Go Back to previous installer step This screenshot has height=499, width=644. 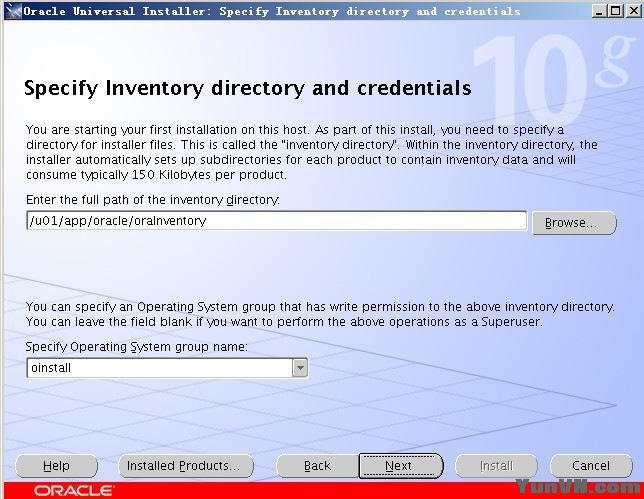[x=317, y=466]
